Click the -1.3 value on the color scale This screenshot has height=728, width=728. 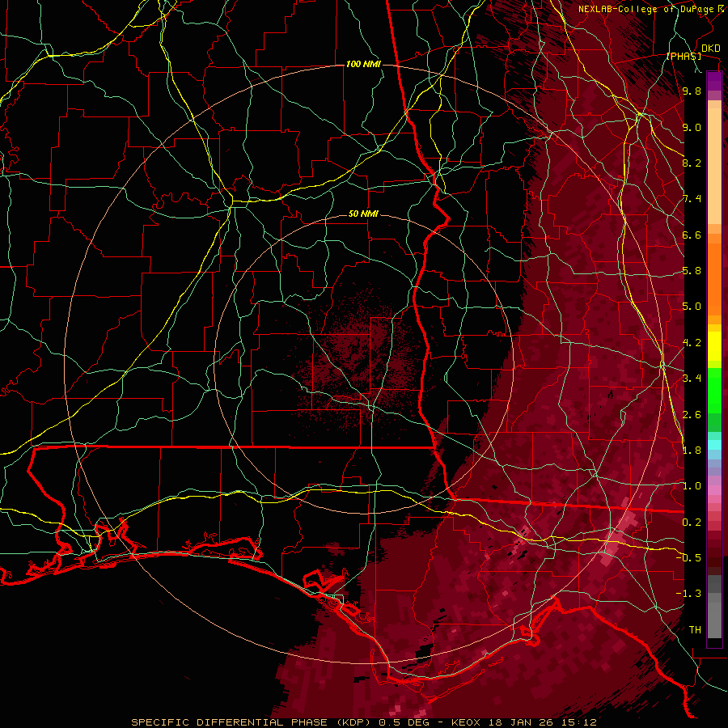pos(688,594)
